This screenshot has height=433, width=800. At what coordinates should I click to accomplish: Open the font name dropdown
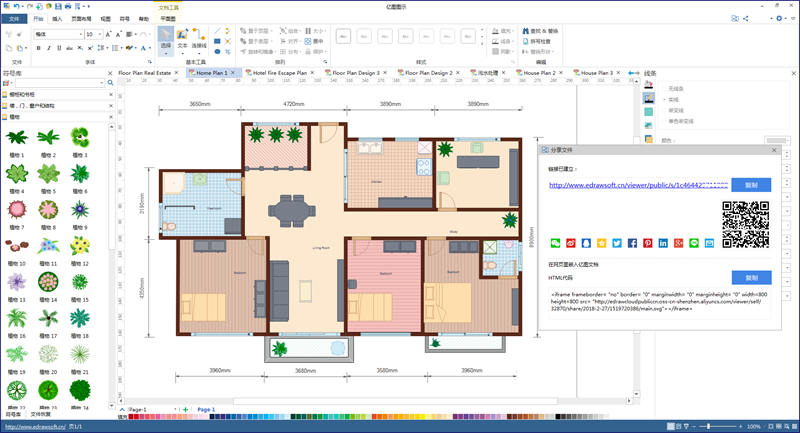81,34
